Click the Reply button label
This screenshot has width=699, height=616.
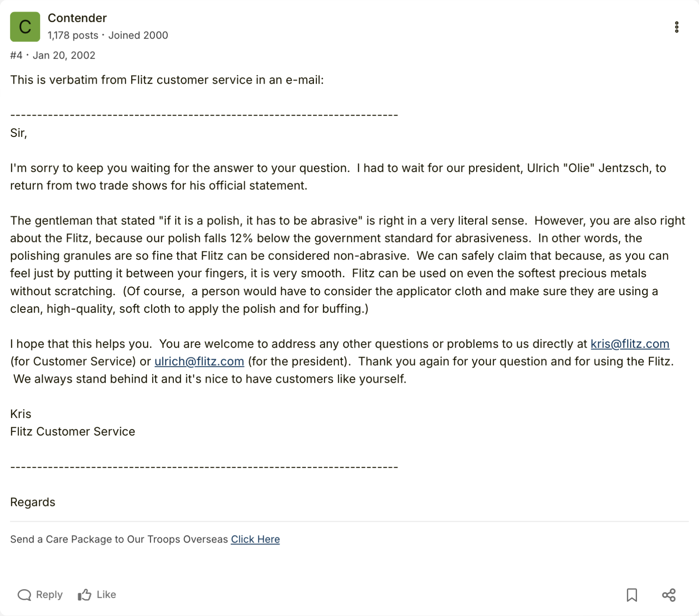[x=49, y=595]
